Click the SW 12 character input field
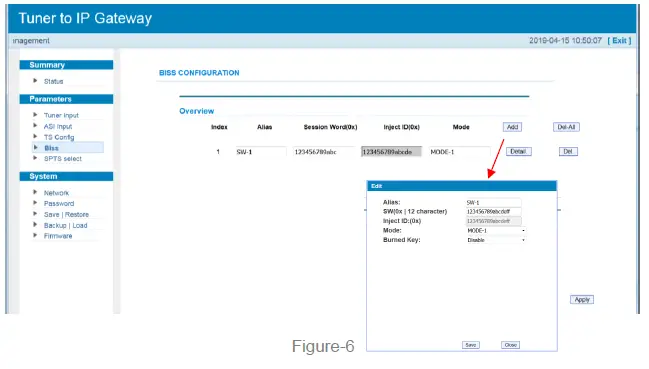 [x=493, y=212]
